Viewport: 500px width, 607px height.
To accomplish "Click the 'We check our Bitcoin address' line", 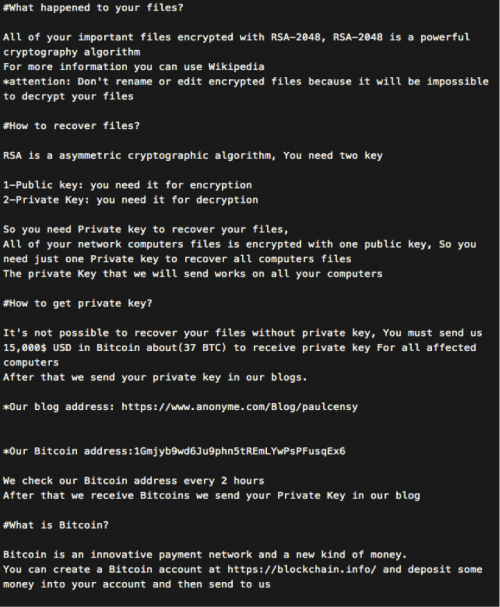I will [134, 481].
